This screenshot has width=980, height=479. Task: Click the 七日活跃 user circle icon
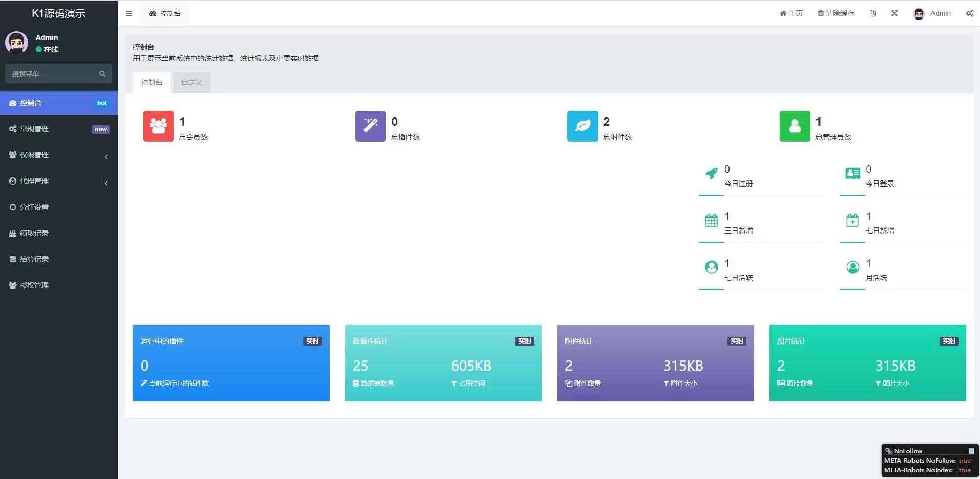(x=712, y=267)
